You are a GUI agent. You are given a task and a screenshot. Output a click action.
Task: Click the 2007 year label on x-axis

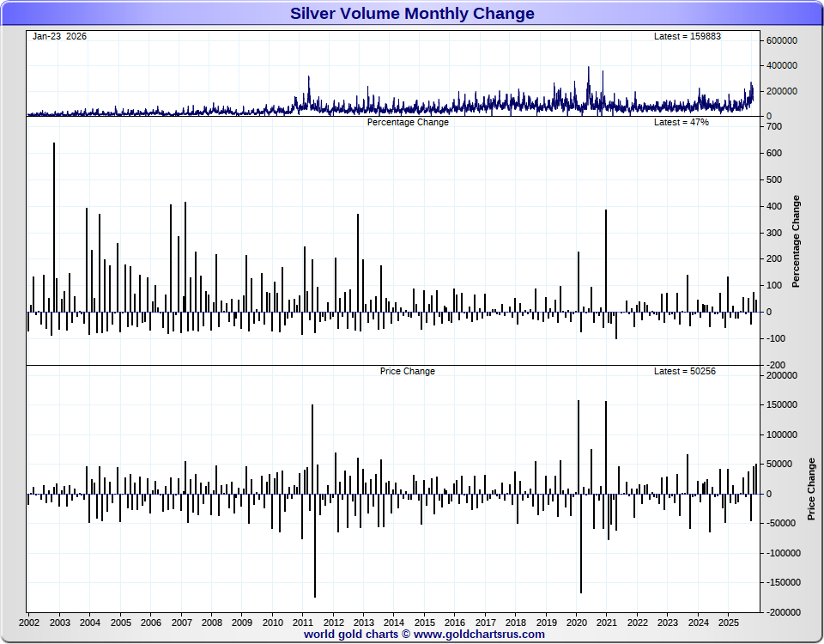[x=181, y=623]
